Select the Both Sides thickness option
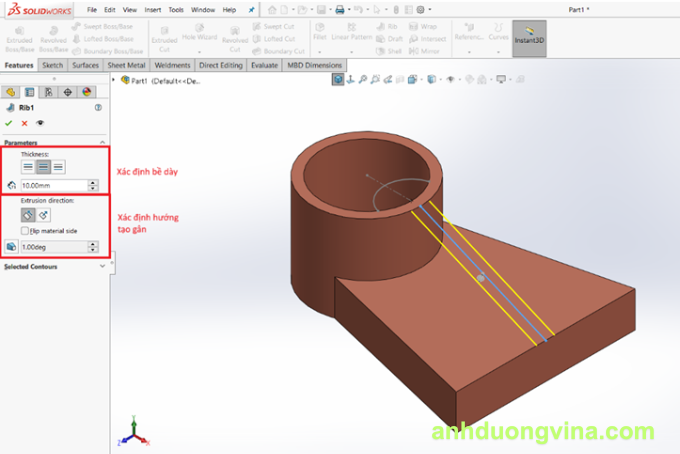 (x=43, y=167)
